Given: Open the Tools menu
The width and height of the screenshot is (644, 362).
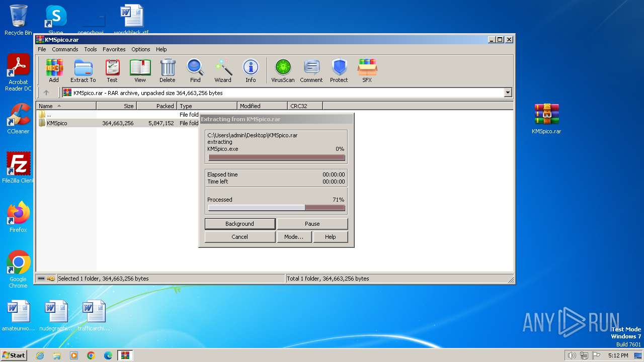Looking at the screenshot, I should click(x=91, y=49).
